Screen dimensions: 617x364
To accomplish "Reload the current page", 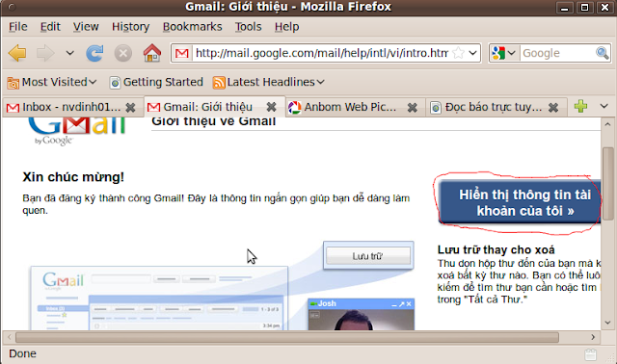I will 94,53.
